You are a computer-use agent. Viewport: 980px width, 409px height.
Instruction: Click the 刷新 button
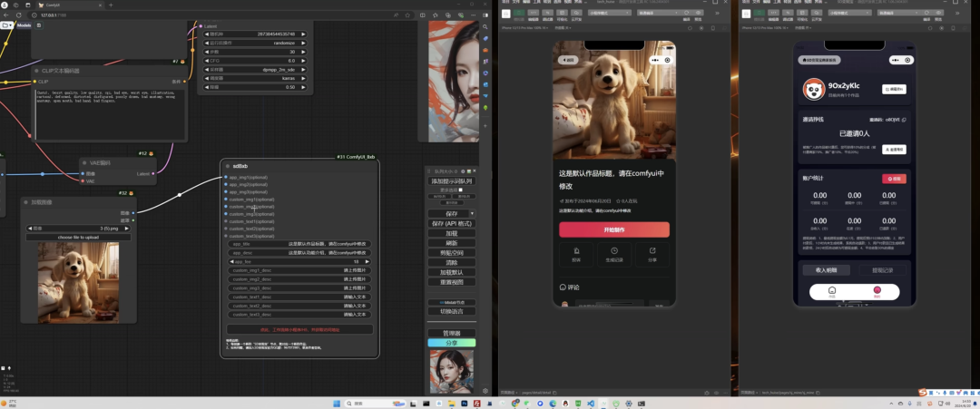tap(451, 243)
